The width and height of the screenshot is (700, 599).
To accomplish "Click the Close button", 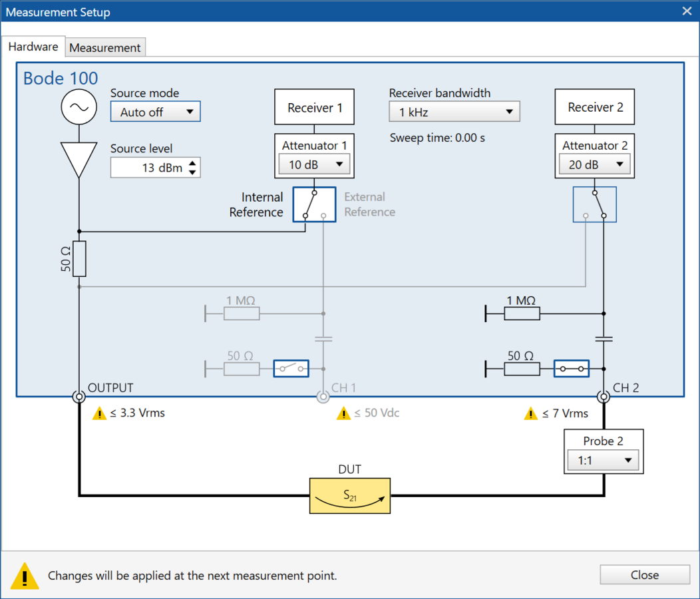I will 645,575.
